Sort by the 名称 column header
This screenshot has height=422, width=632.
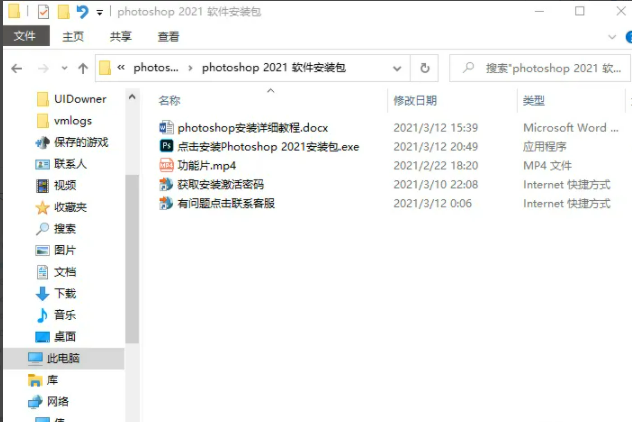pos(169,100)
